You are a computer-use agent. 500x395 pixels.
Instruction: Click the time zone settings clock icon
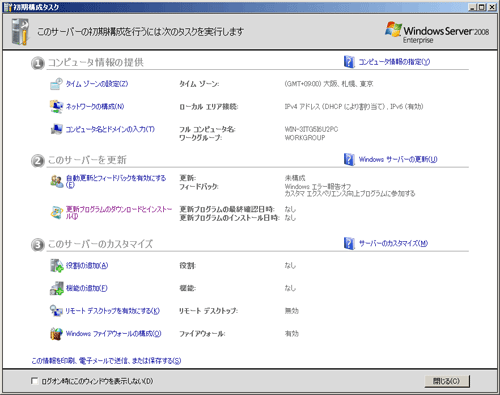tap(56, 84)
